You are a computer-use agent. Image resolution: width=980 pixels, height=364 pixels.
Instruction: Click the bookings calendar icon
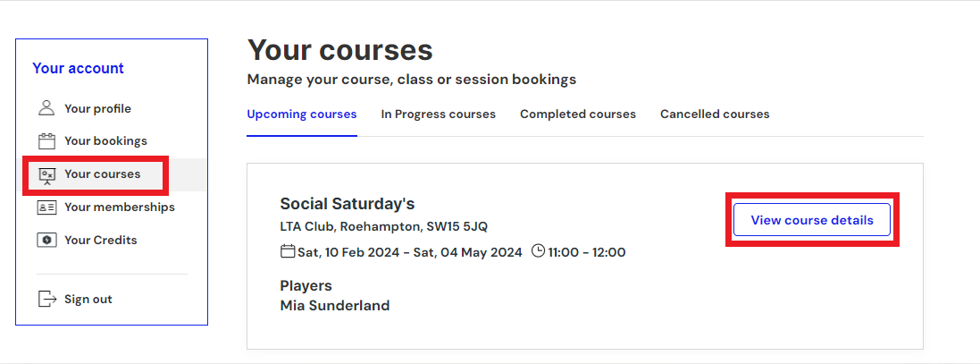coord(46,141)
